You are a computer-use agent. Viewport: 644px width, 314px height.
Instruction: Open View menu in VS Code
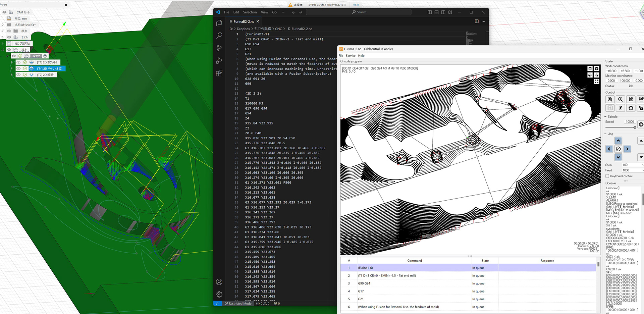(x=264, y=12)
